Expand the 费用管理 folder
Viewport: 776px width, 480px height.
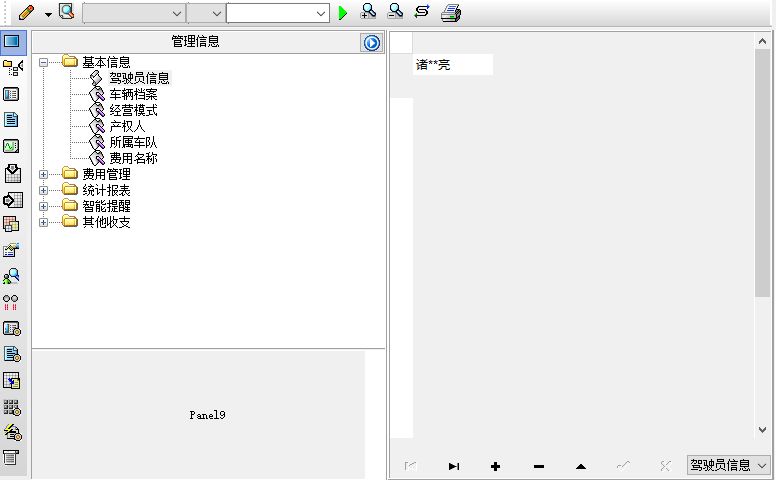pos(44,174)
